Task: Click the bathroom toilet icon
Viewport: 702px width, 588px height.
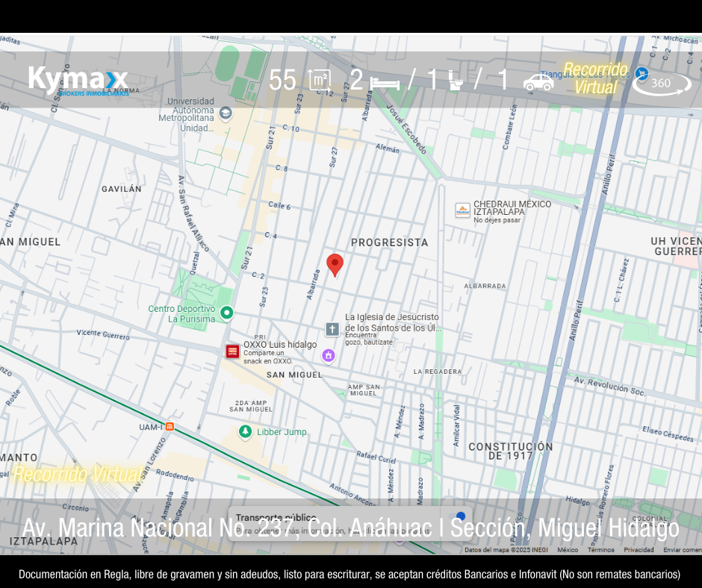Action: pos(456,81)
